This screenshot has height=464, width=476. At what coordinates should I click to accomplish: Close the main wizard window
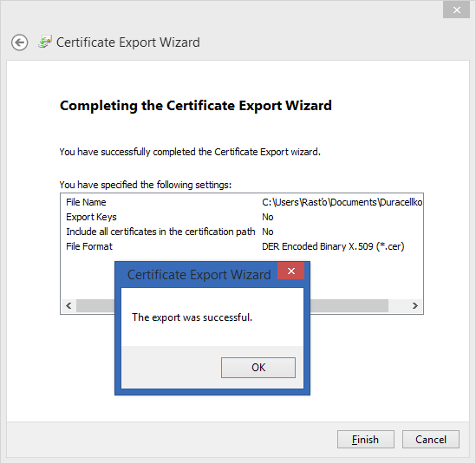pyautogui.click(x=456, y=10)
